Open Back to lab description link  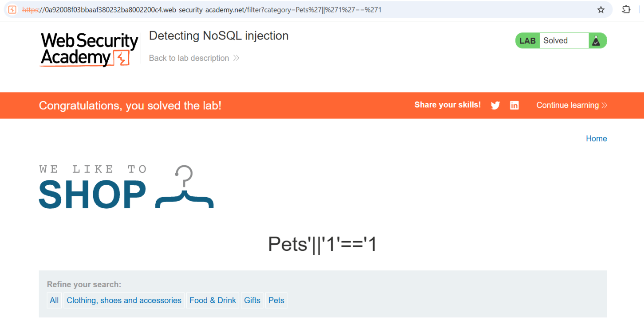(x=189, y=58)
